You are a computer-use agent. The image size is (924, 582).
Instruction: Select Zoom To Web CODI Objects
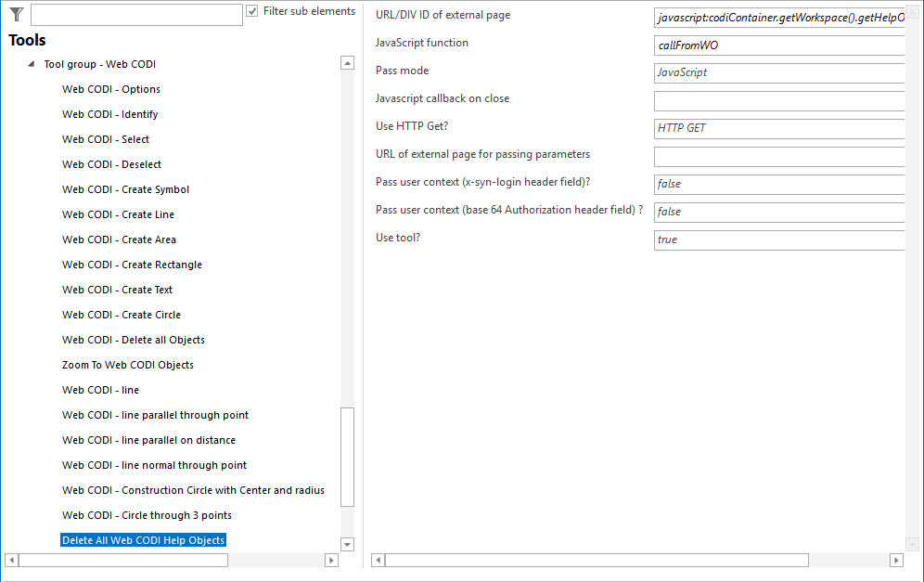point(128,364)
